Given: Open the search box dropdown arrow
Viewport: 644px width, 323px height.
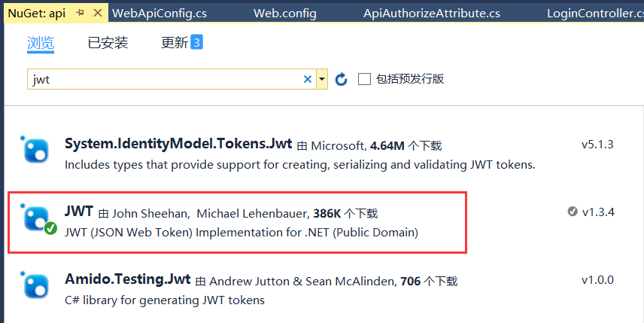Looking at the screenshot, I should tap(322, 79).
